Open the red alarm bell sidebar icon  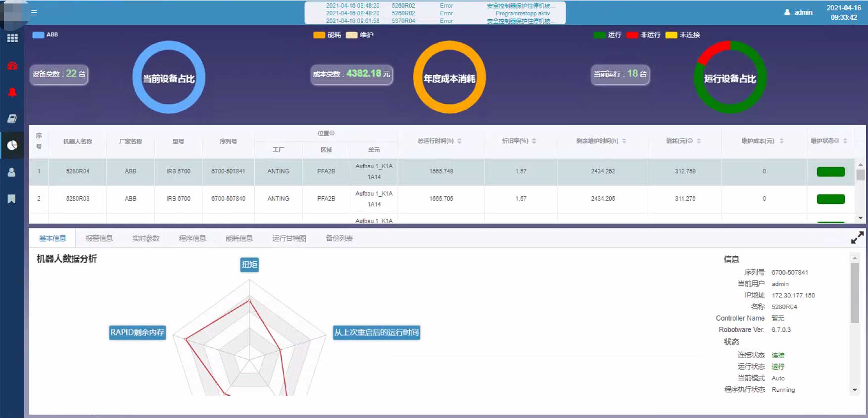12,93
